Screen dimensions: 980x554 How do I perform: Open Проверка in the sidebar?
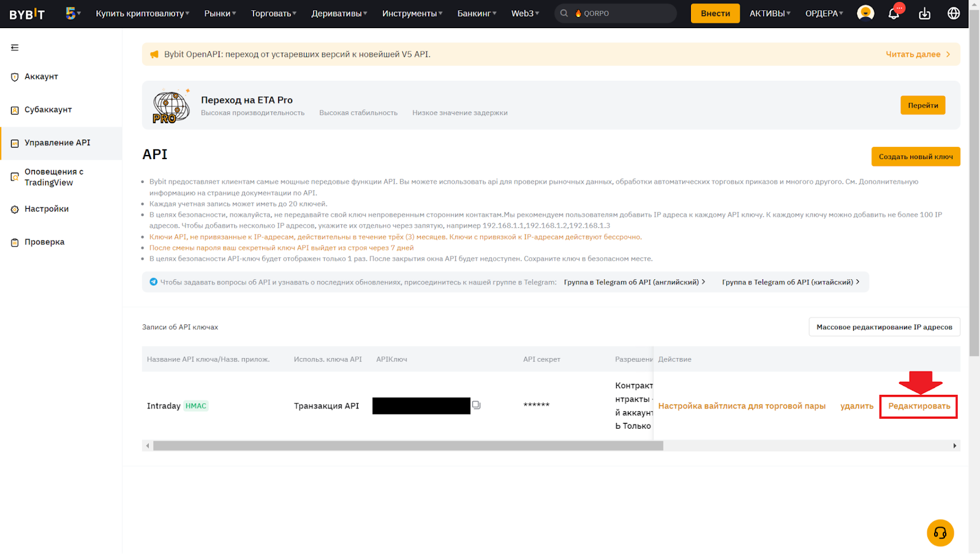44,242
